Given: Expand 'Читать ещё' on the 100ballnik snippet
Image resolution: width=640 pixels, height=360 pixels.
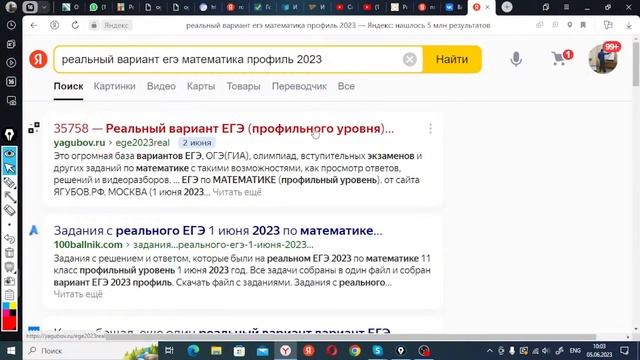Looking at the screenshot, I should (78, 294).
